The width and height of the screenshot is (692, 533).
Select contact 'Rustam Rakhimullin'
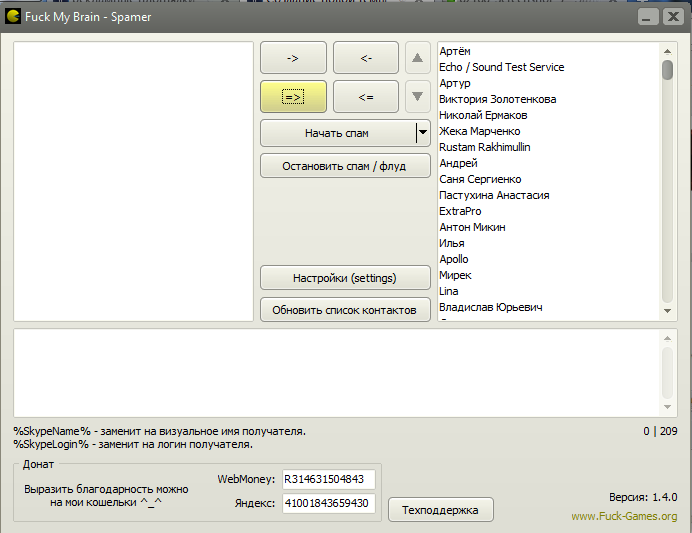[485, 147]
